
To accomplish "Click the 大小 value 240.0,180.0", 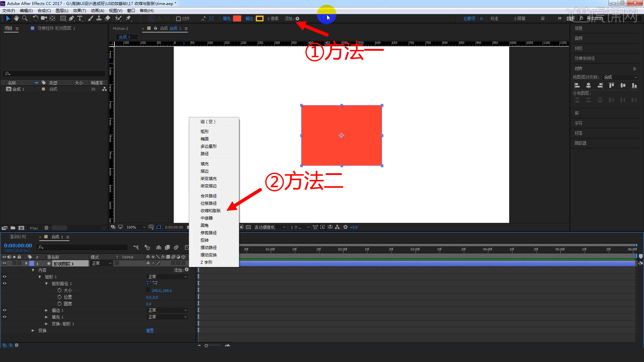I will point(161,290).
